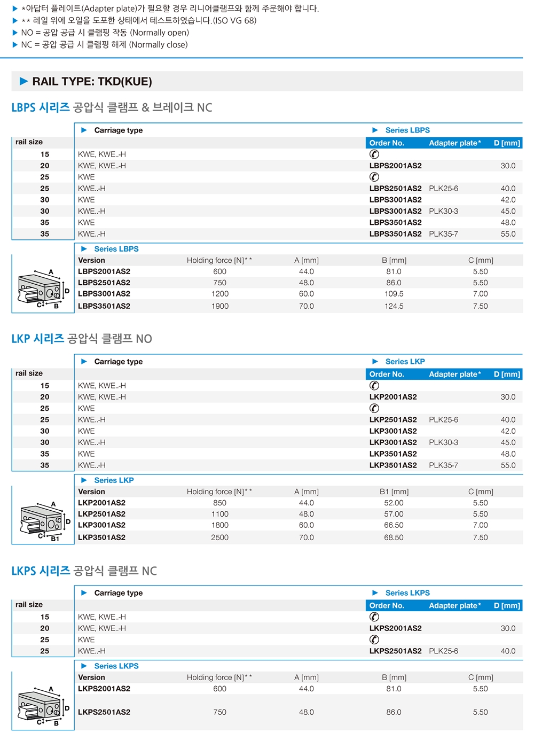Select holding force value "2500"
534x756 pixels.
click(220, 537)
